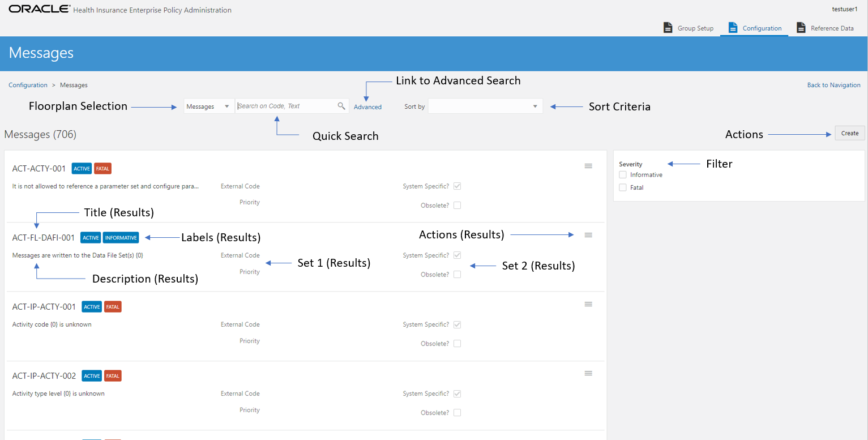The image size is (868, 440).
Task: Click the Create button
Action: pyautogui.click(x=849, y=133)
